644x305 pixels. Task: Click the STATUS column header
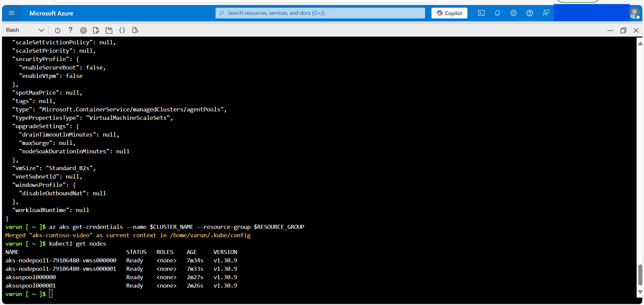pyautogui.click(x=136, y=252)
